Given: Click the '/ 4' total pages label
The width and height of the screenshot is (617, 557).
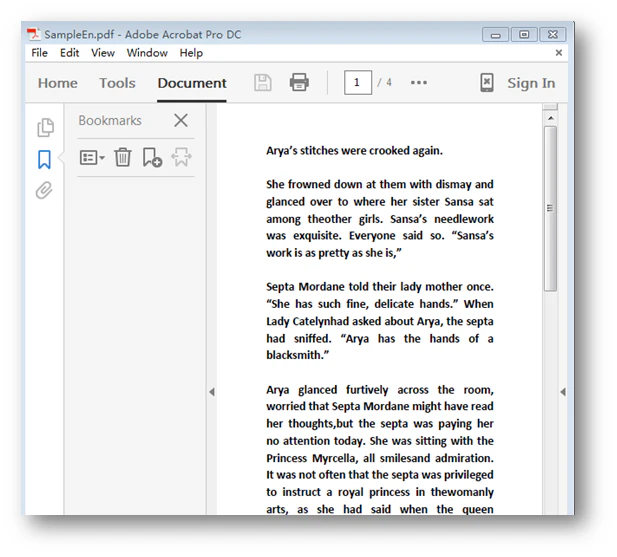Looking at the screenshot, I should click(385, 82).
